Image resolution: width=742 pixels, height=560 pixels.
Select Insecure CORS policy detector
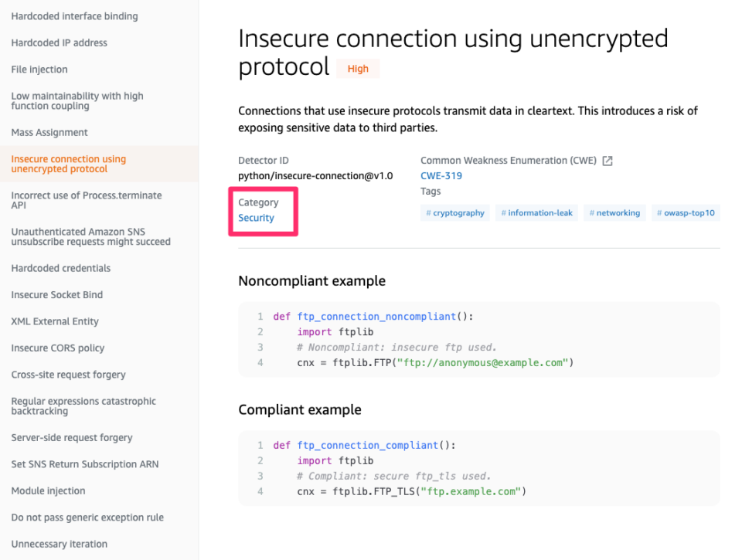pos(56,348)
